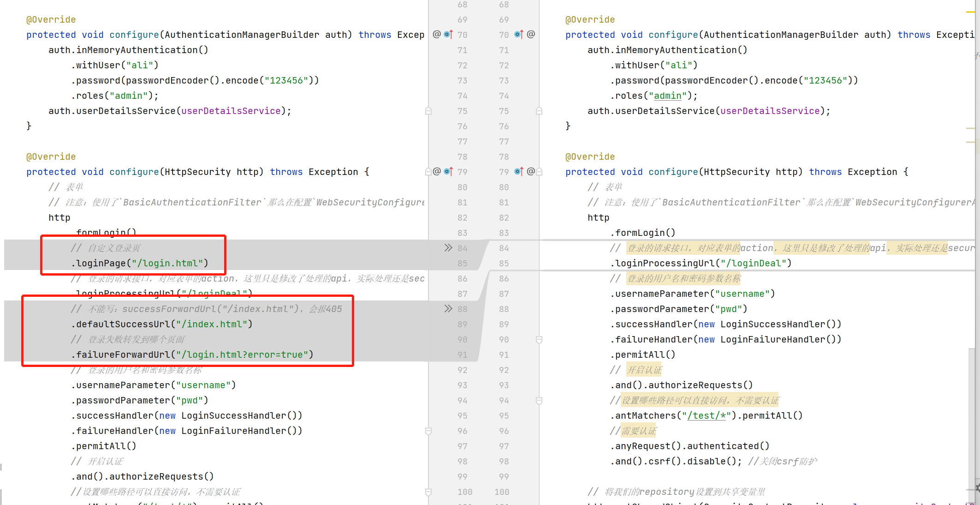Click .and().csrf().disable(); in the right pane
980x505 pixels.
[676, 461]
